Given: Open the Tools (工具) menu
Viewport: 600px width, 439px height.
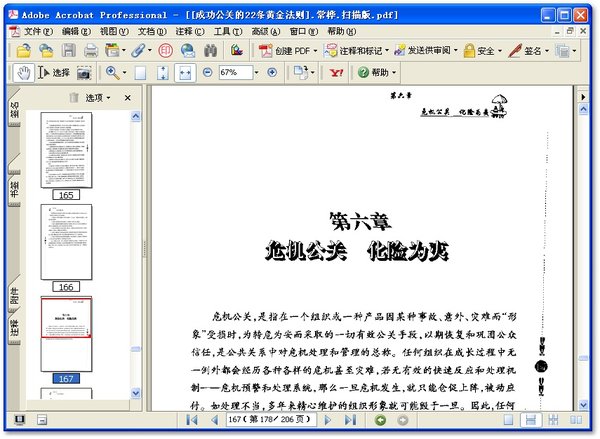Looking at the screenshot, I should click(228, 31).
